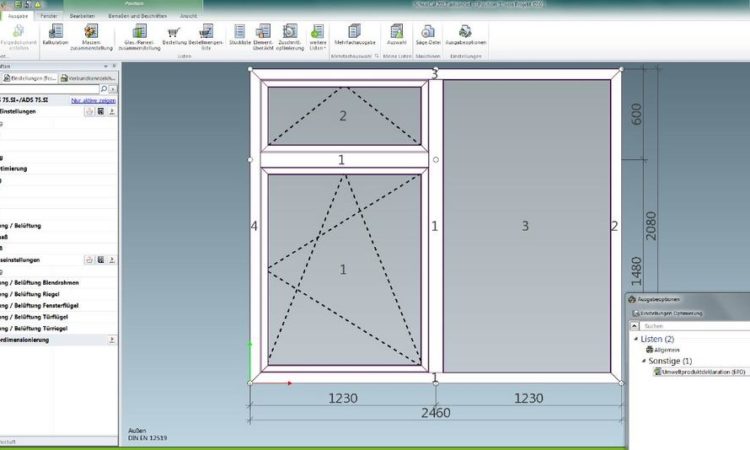Collapse the Listen (2) tree node
The image size is (750, 450).
635,340
